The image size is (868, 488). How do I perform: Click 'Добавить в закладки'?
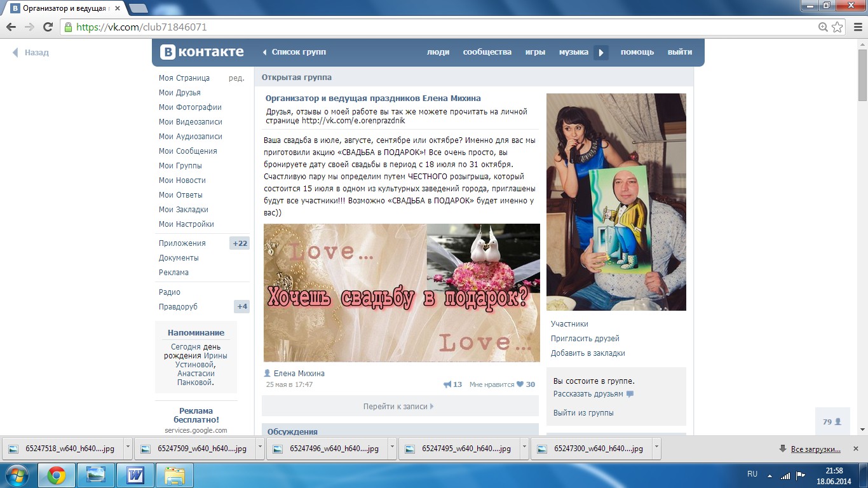588,353
